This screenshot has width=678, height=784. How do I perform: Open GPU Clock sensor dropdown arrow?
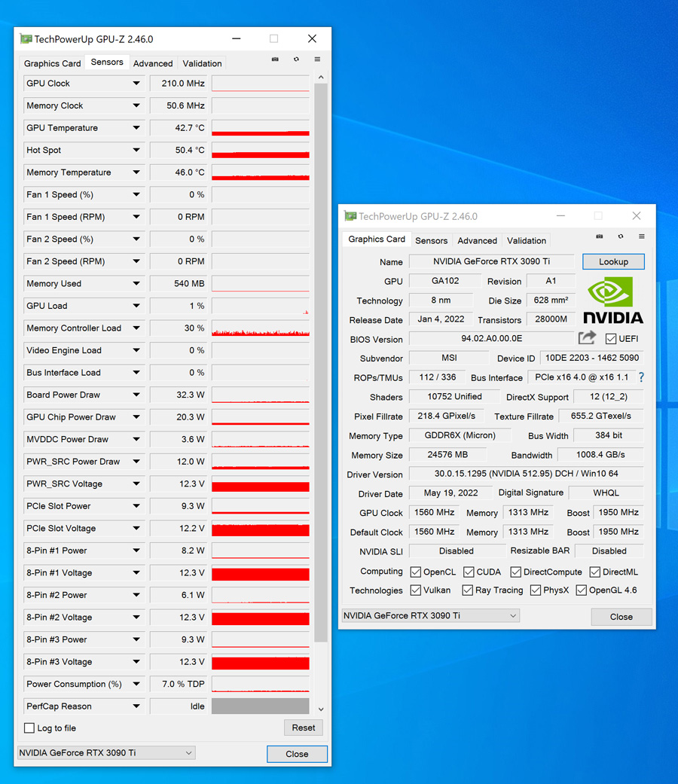136,84
